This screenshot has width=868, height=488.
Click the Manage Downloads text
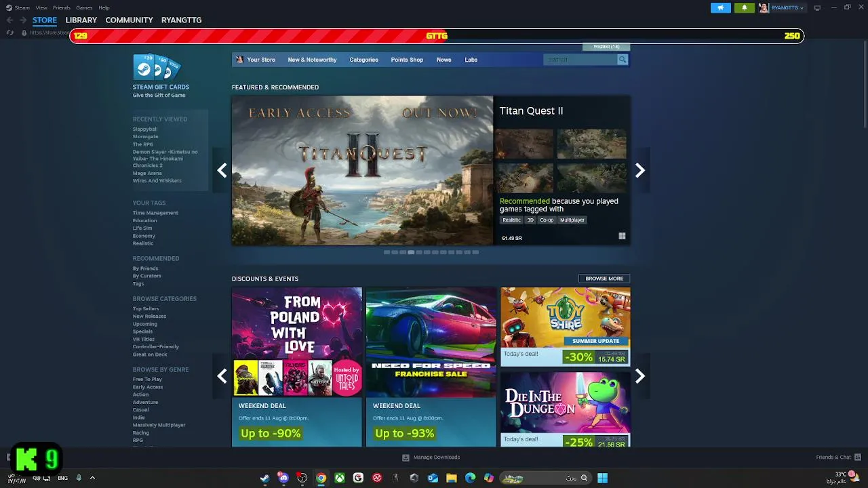click(x=437, y=457)
